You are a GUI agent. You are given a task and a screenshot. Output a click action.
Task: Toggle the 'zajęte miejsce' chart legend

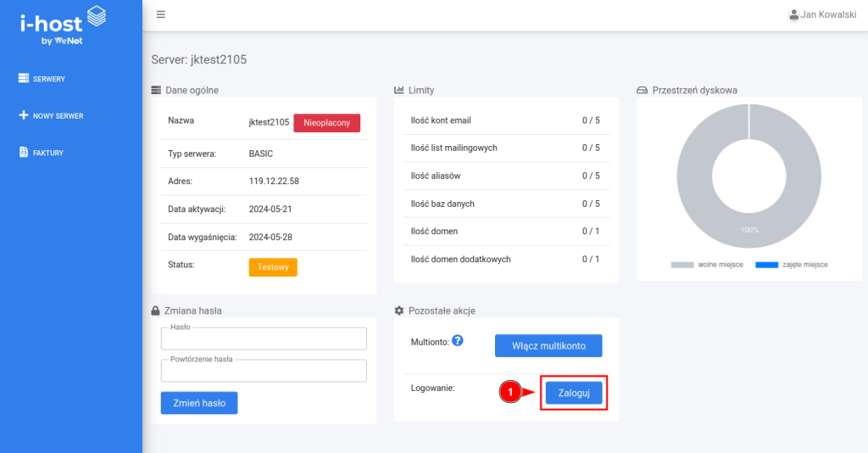(791, 265)
